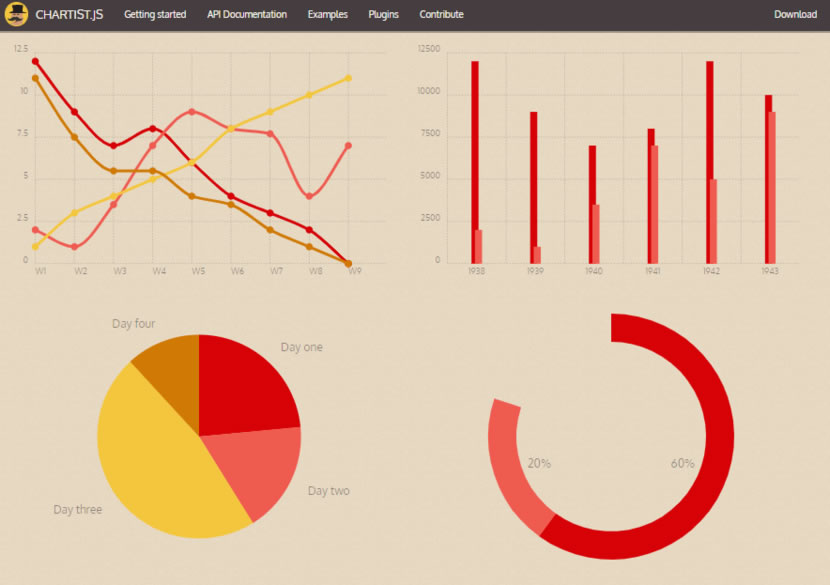Click the yellow line point at W7
This screenshot has height=585, width=830.
click(x=270, y=112)
